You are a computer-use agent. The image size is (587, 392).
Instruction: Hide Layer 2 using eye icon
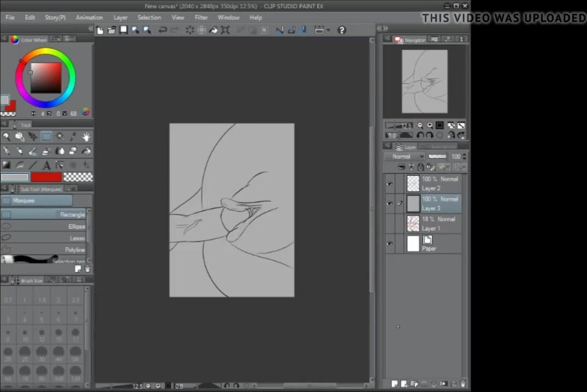pyautogui.click(x=390, y=184)
